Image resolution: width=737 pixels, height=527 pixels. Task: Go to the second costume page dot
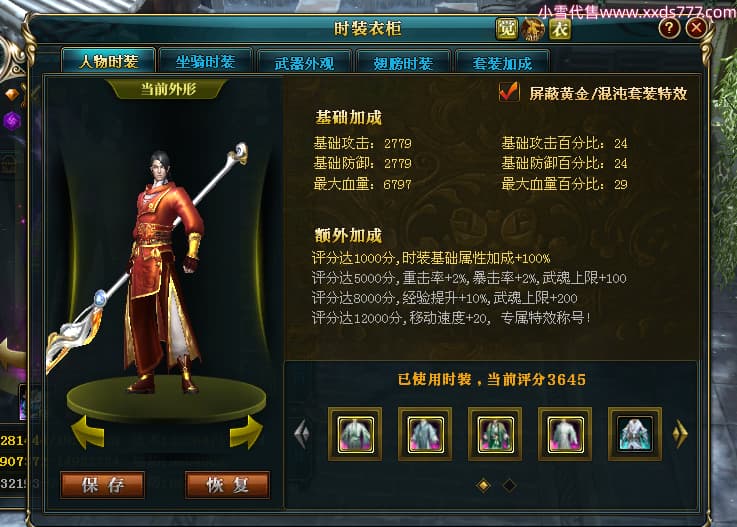tap(509, 485)
